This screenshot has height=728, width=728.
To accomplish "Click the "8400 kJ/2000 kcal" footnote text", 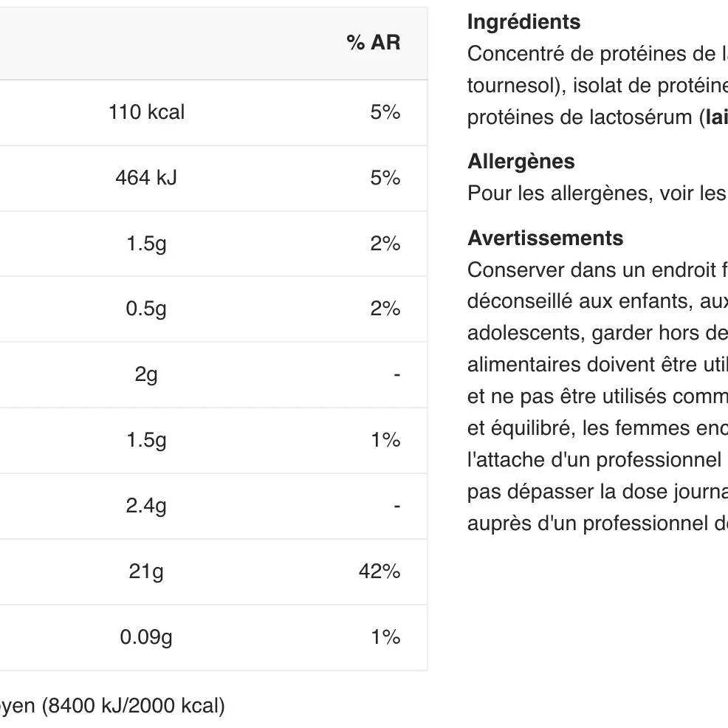I will click(x=133, y=706).
